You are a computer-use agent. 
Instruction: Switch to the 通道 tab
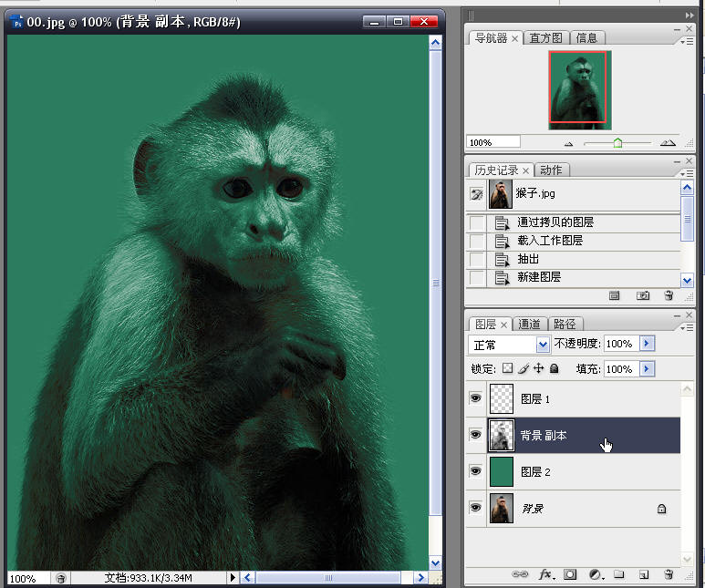529,325
